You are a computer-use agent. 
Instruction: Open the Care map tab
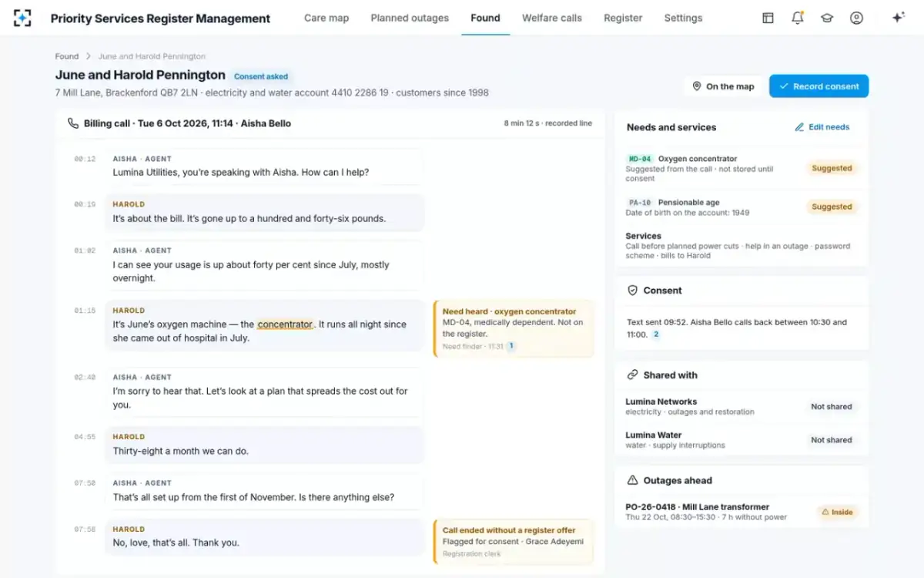(x=326, y=18)
